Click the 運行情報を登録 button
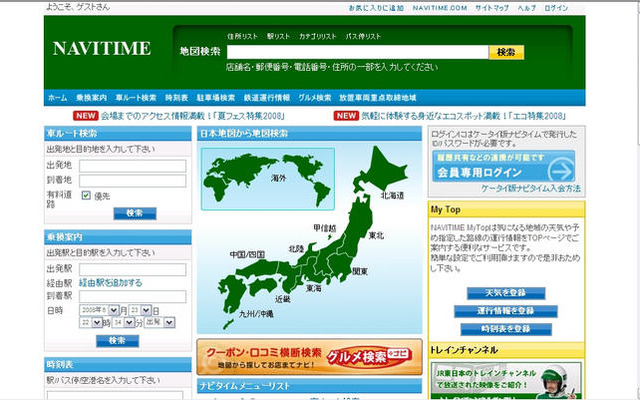The image size is (640, 400). 506,311
